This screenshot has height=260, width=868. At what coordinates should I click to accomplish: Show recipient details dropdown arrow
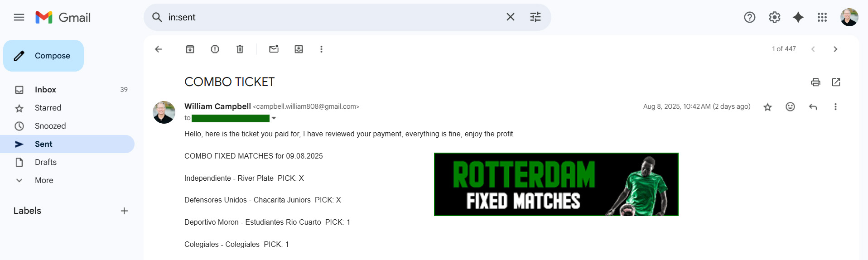(274, 118)
